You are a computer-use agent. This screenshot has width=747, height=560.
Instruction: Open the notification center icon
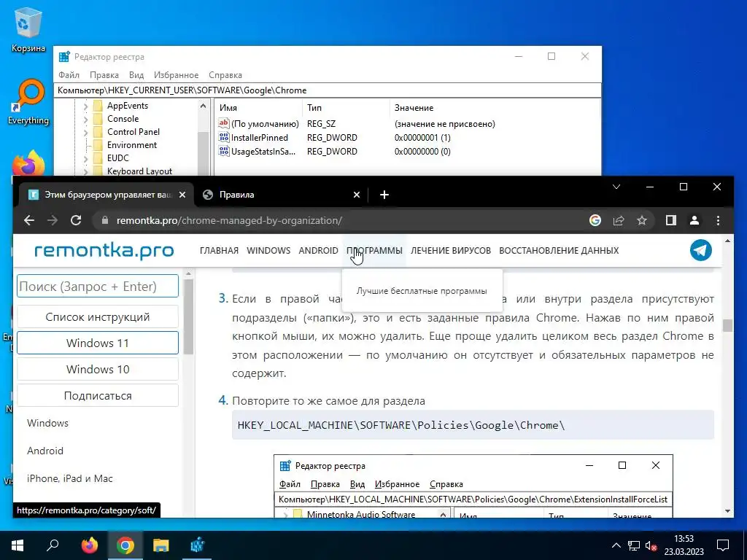click(723, 545)
